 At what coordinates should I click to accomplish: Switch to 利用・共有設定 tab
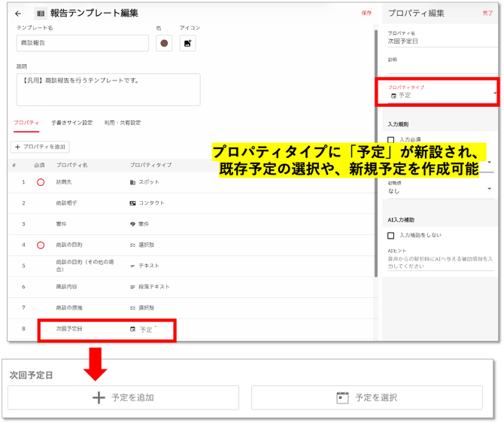[x=123, y=123]
